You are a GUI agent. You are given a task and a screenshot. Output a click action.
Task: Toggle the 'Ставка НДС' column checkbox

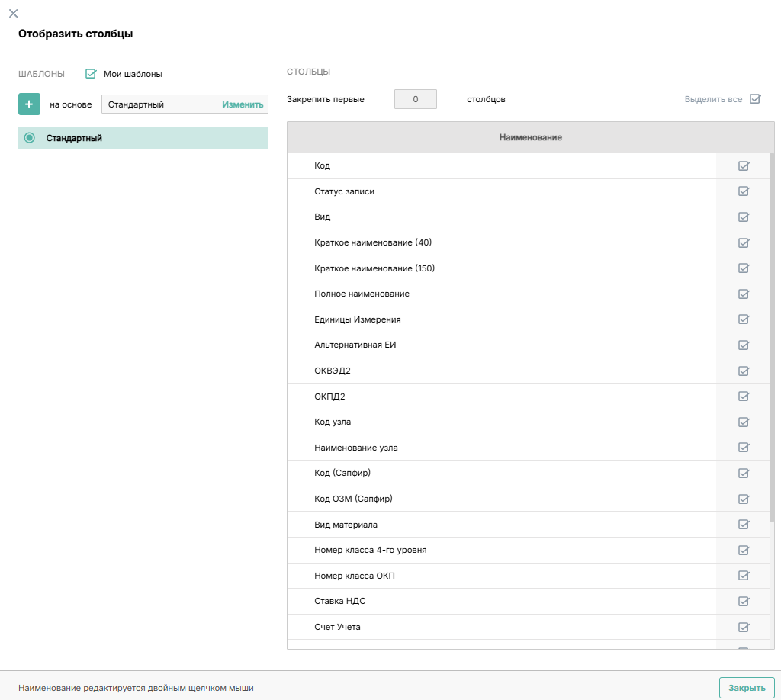click(x=743, y=601)
